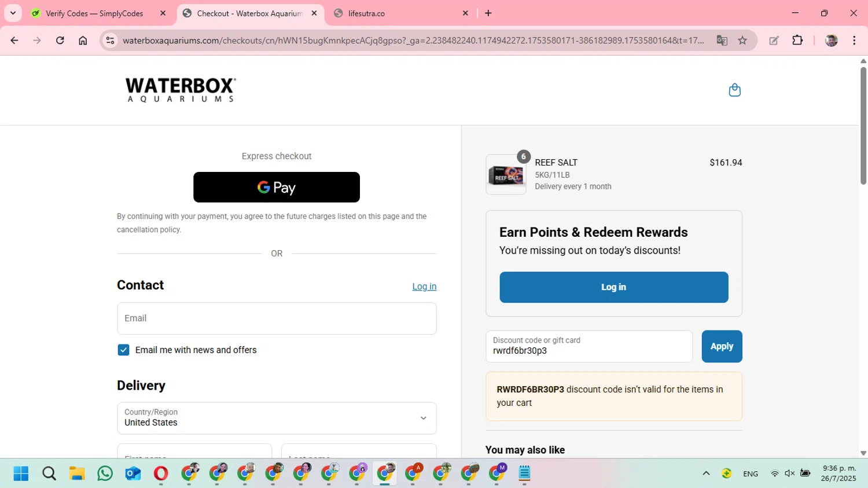The height and width of the screenshot is (488, 868).
Task: Close the Verify Codes SimplyCodes tab
Action: (163, 13)
